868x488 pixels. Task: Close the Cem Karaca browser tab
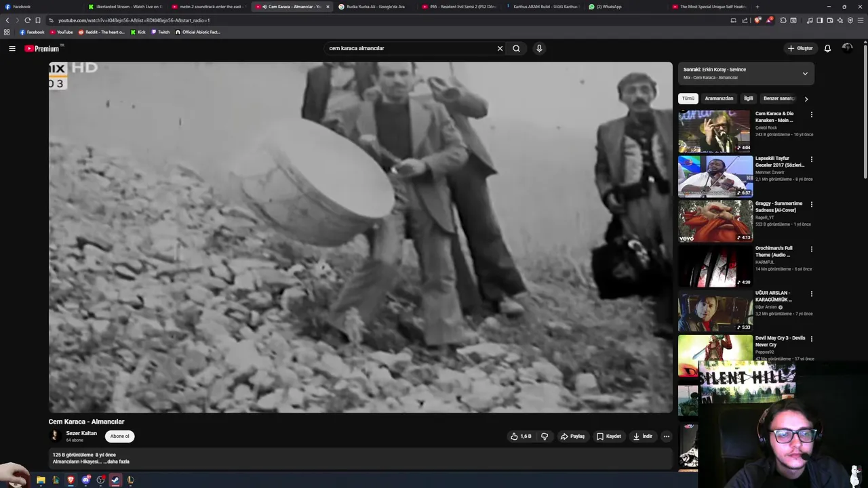[328, 7]
